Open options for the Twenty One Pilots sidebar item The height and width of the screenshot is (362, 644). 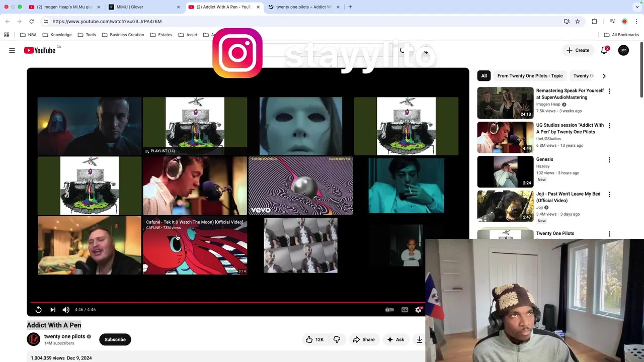click(609, 234)
